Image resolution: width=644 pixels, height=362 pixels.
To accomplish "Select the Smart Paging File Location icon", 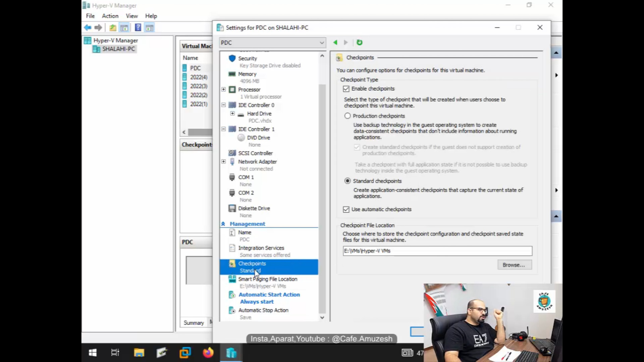I will tap(232, 279).
